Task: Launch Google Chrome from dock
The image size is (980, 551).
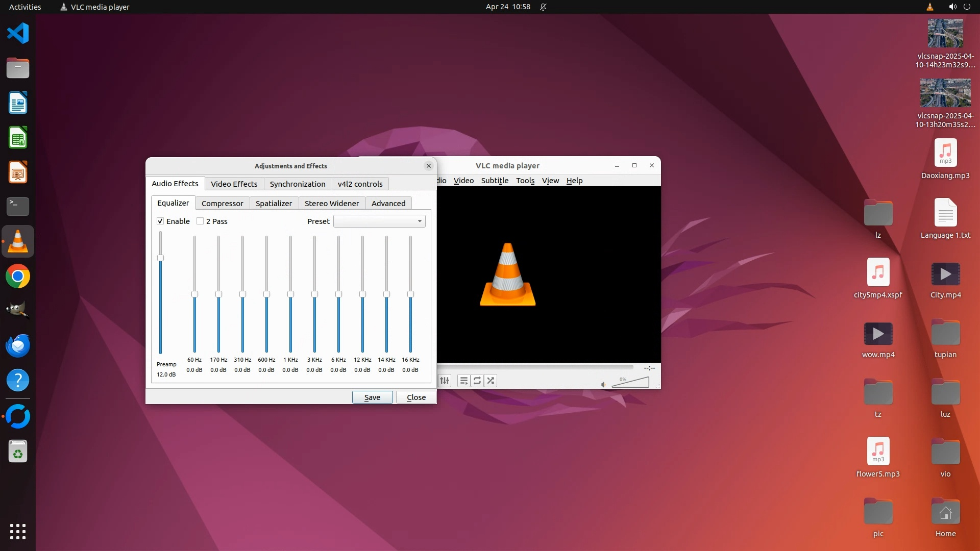Action: [18, 277]
